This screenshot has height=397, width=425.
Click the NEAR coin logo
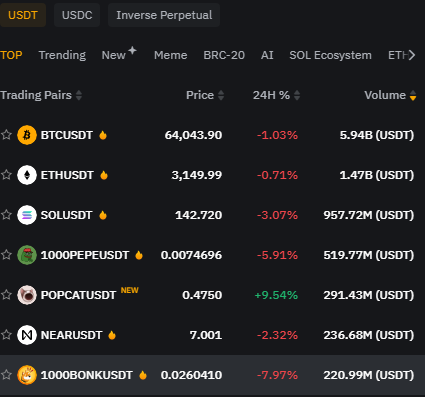tap(27, 335)
